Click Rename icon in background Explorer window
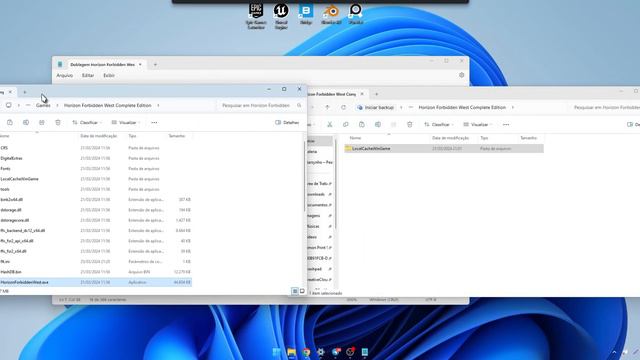Screen dimensions: 640x360 coord(378,124)
